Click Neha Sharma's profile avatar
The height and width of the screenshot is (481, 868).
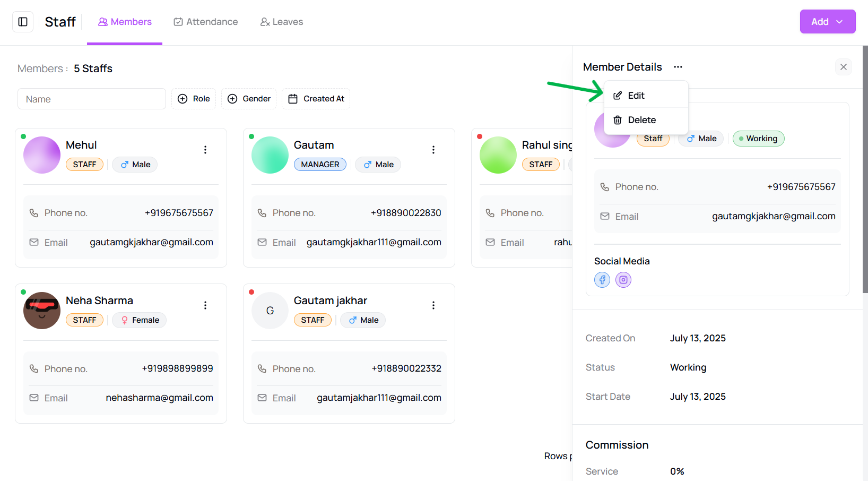[x=42, y=311]
